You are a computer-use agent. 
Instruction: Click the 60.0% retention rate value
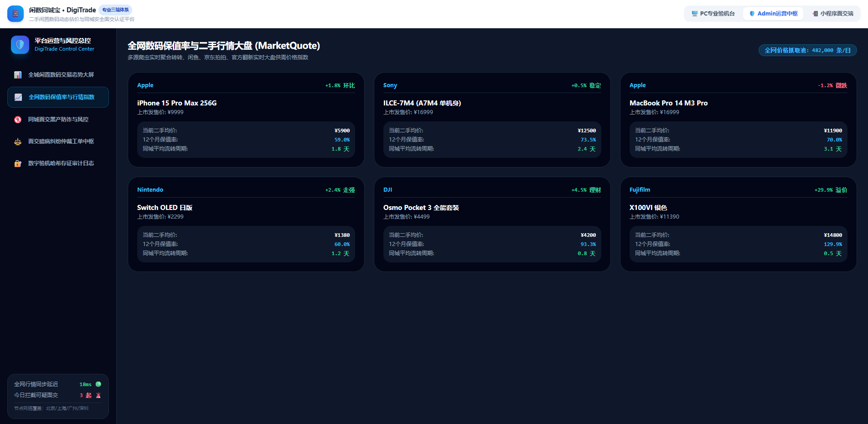(x=342, y=244)
